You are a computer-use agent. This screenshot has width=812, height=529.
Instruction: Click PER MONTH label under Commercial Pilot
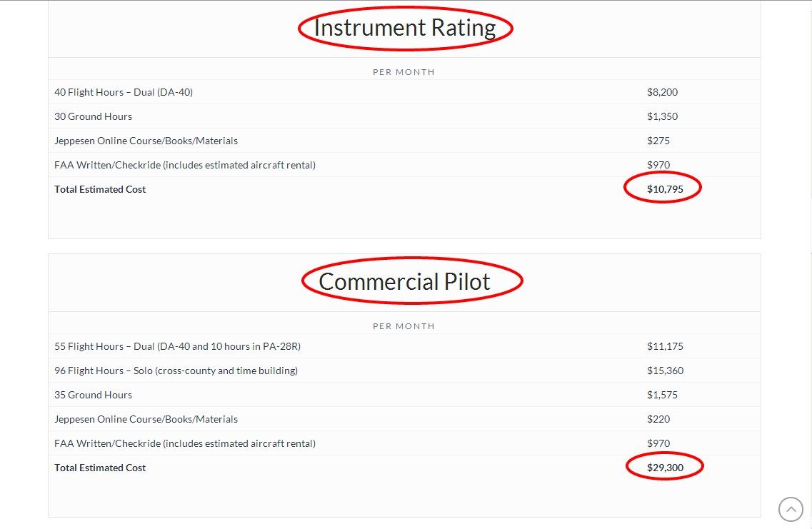click(404, 326)
